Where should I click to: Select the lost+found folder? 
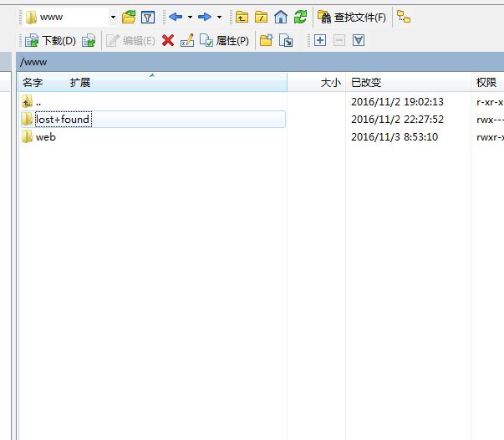(x=153, y=120)
